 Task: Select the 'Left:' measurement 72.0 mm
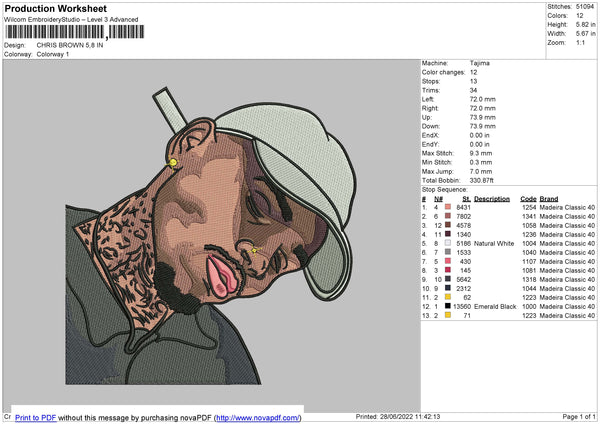[x=483, y=99]
